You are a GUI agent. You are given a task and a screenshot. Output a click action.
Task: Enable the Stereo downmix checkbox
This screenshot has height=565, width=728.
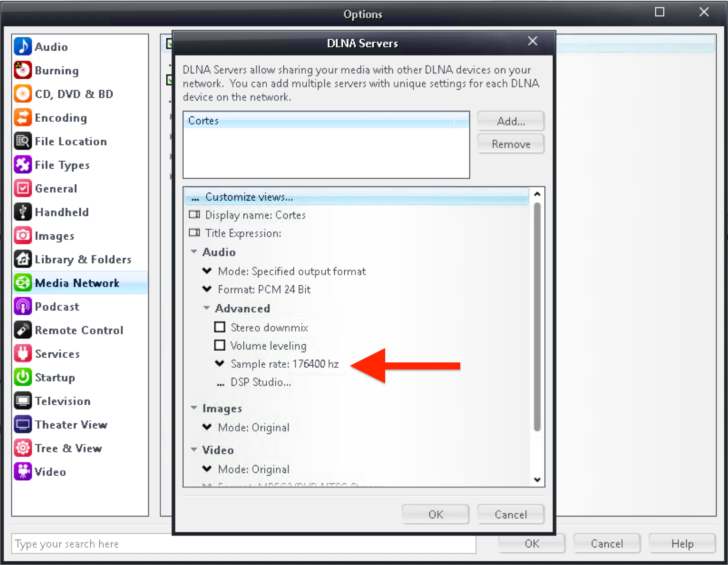(x=220, y=327)
